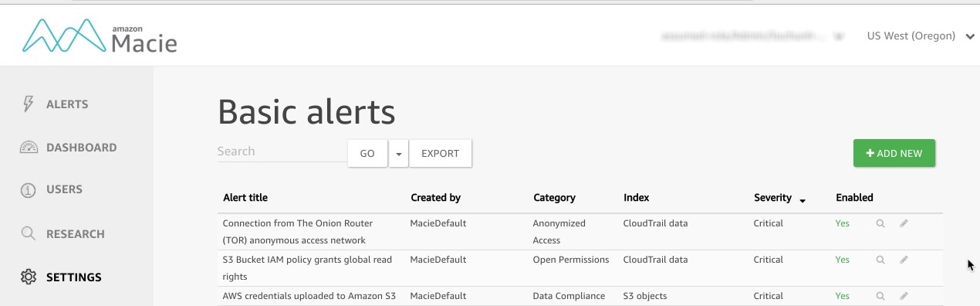
Task: Click the EXPORT button
Action: coord(440,153)
